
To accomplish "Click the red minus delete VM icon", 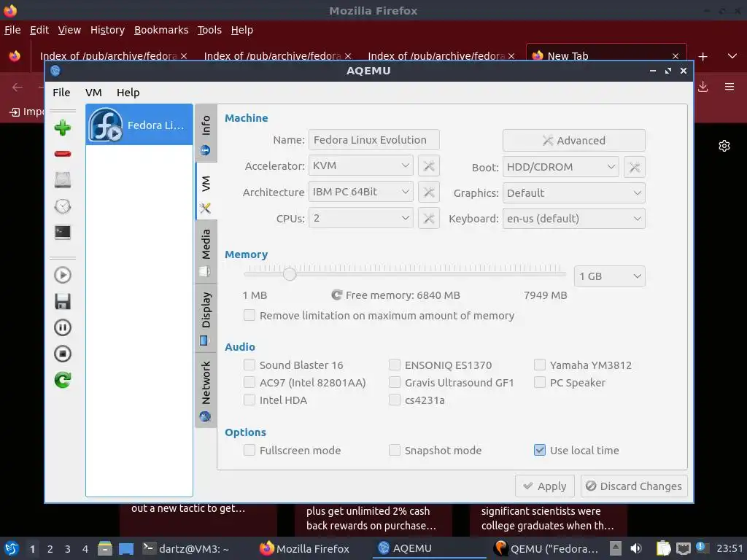I will [x=63, y=153].
